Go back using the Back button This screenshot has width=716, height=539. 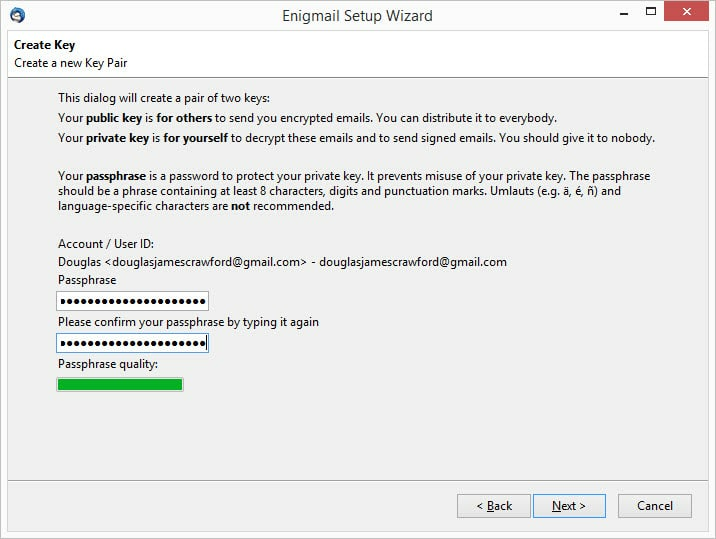[x=494, y=506]
